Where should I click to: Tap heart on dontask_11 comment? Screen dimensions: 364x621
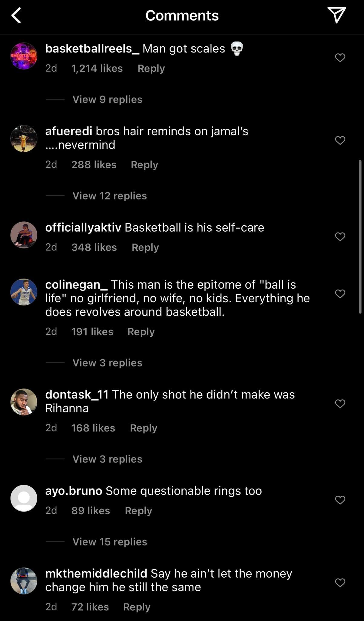point(340,404)
